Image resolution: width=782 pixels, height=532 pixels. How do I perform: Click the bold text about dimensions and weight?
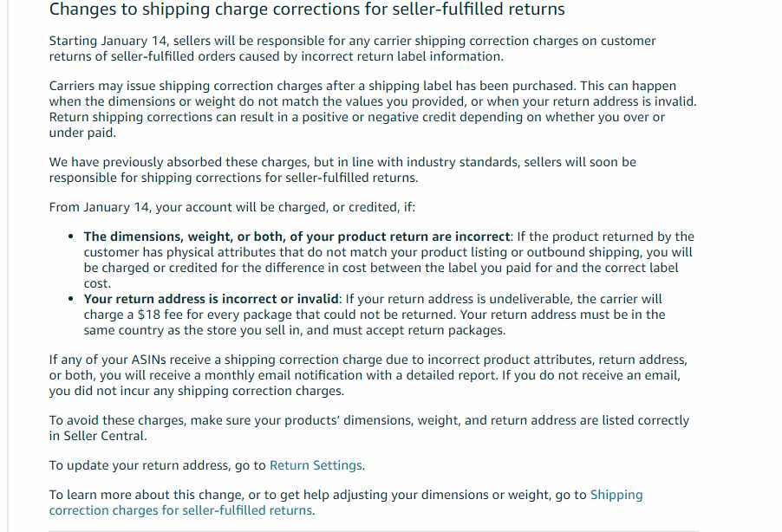[x=297, y=237]
